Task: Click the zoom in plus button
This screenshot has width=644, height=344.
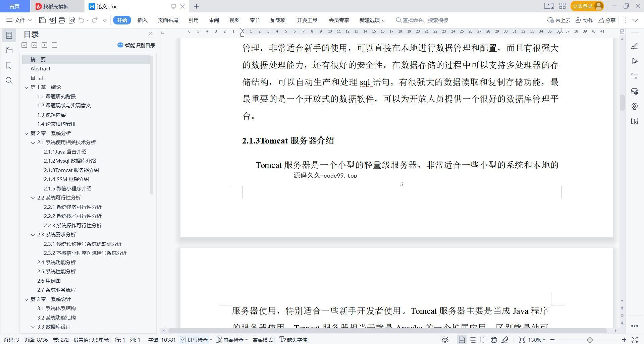Action: pyautogui.click(x=624, y=340)
